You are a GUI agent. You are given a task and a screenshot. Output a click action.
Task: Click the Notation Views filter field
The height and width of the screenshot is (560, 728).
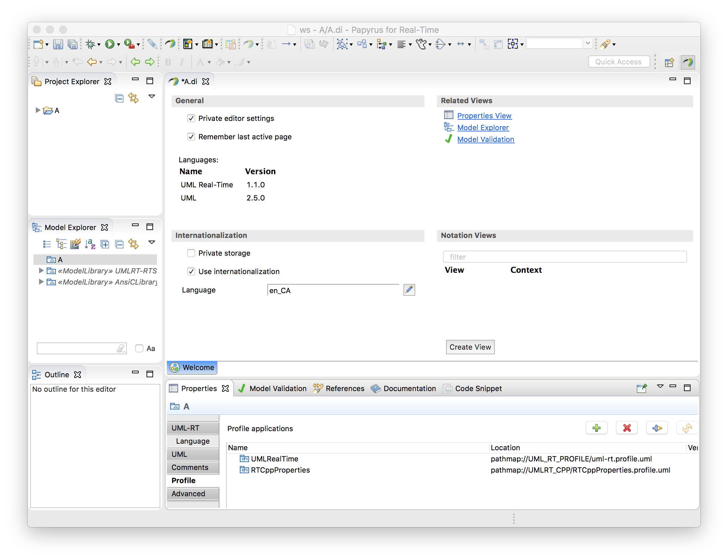564,257
